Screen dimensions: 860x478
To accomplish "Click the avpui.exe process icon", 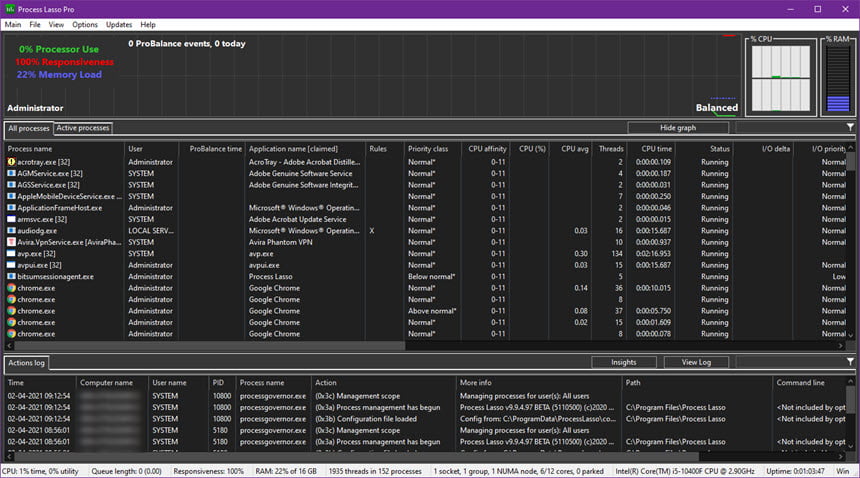I will pos(11,265).
